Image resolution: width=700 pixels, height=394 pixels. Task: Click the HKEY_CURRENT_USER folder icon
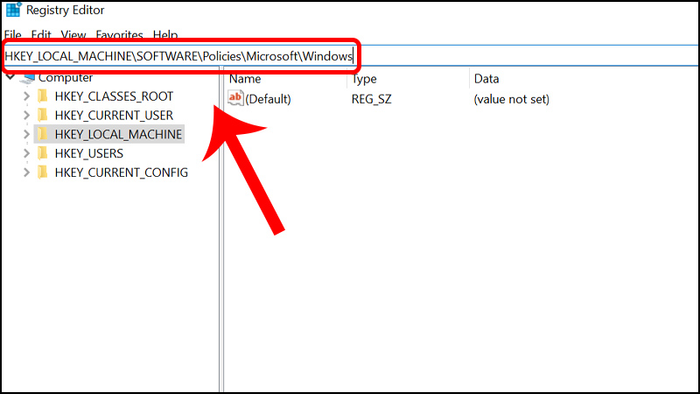point(42,115)
